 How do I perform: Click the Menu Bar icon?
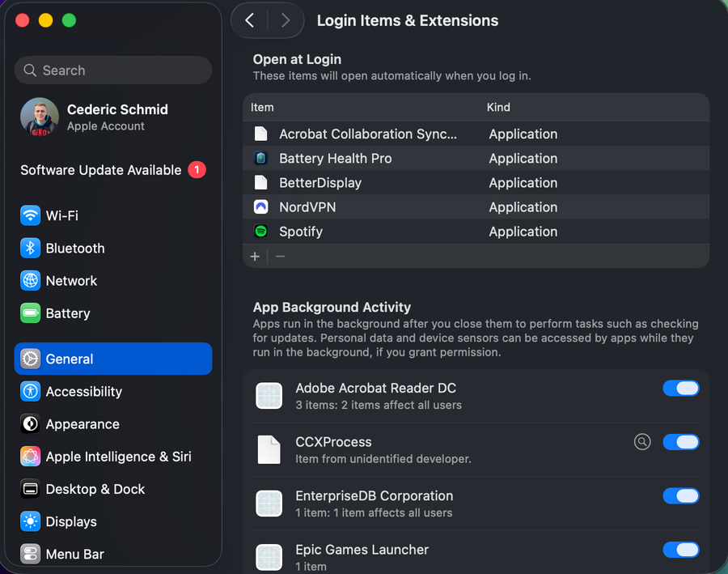coord(30,554)
